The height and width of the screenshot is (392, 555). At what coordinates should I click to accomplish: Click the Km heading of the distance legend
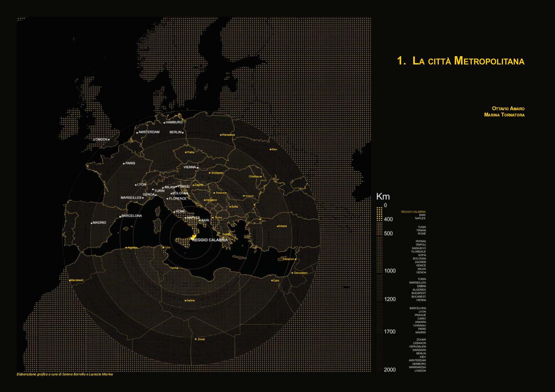point(383,197)
